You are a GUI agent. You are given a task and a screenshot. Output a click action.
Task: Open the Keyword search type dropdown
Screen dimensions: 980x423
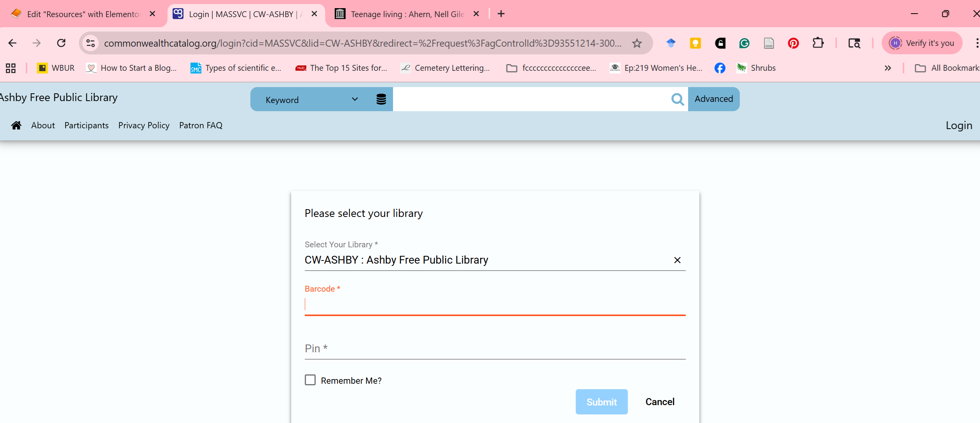[311, 100]
